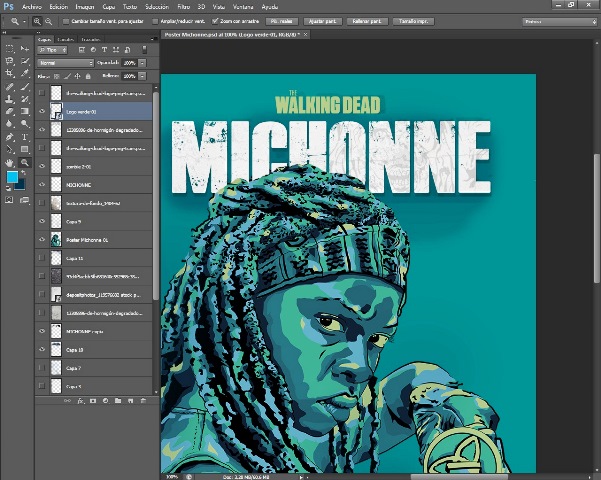The height and width of the screenshot is (480, 601).
Task: Hide the zombie 2-01 layer
Action: pyautogui.click(x=42, y=166)
